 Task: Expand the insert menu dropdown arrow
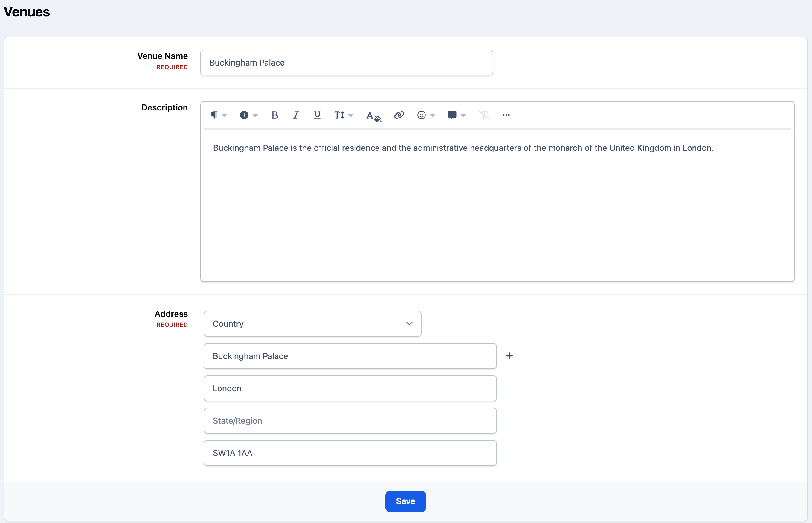255,115
